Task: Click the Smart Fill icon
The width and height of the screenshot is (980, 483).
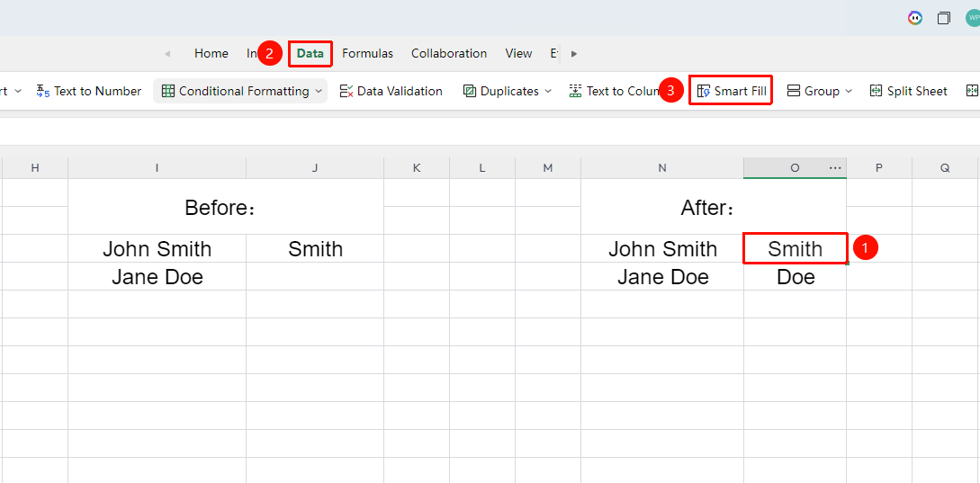Action: point(704,91)
